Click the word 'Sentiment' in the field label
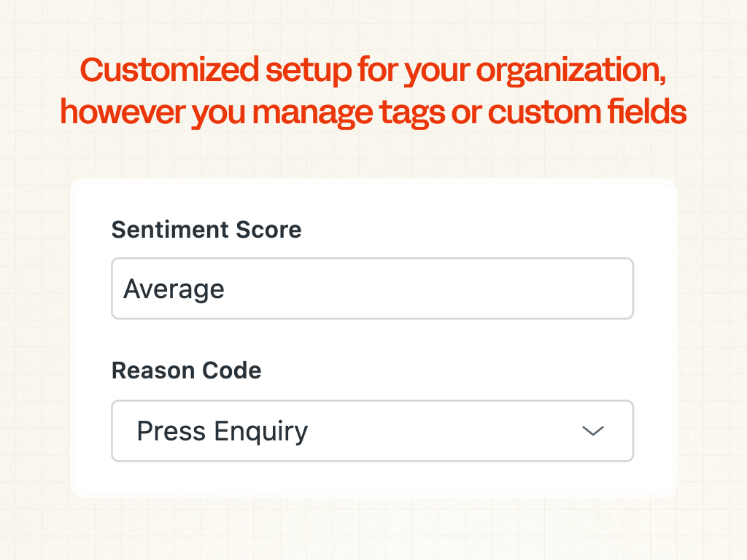 pyautogui.click(x=171, y=230)
